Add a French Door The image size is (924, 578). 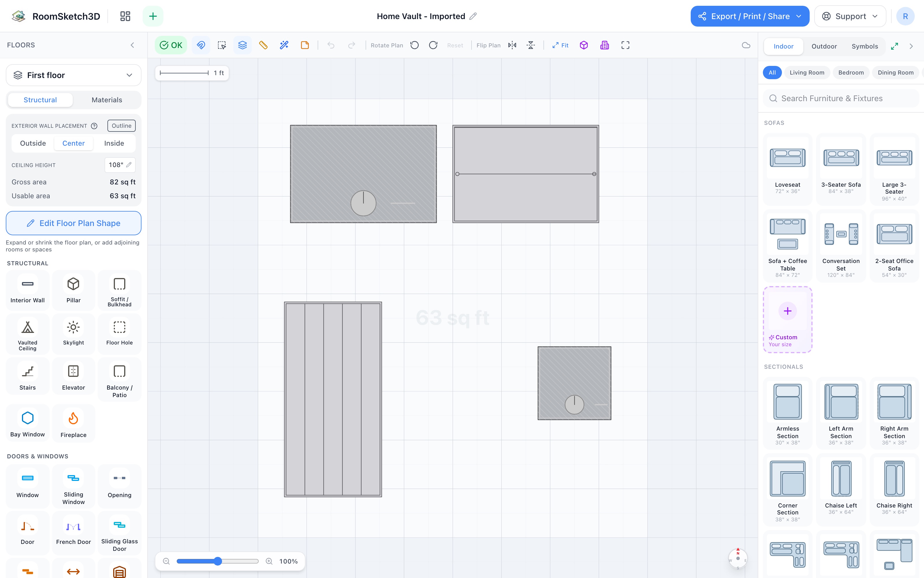(73, 533)
